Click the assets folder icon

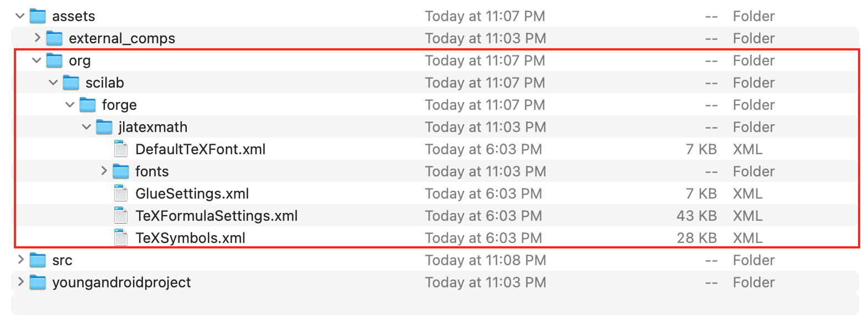pyautogui.click(x=37, y=16)
